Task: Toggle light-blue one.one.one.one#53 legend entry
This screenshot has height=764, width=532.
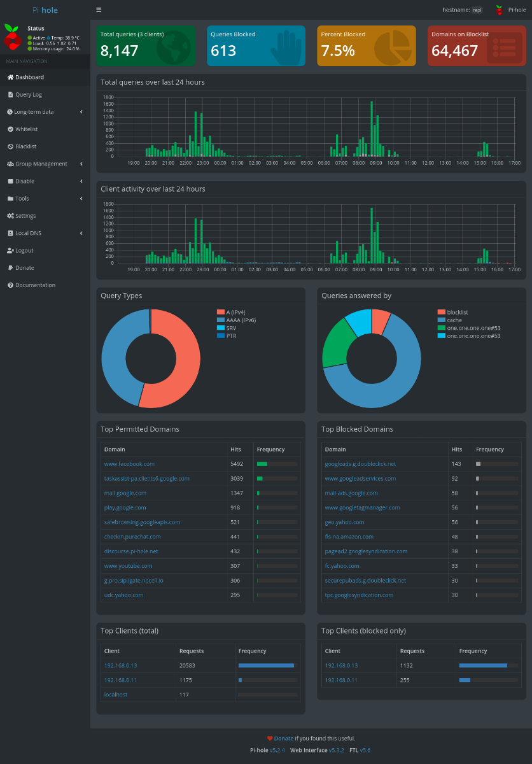Action: pos(469,336)
